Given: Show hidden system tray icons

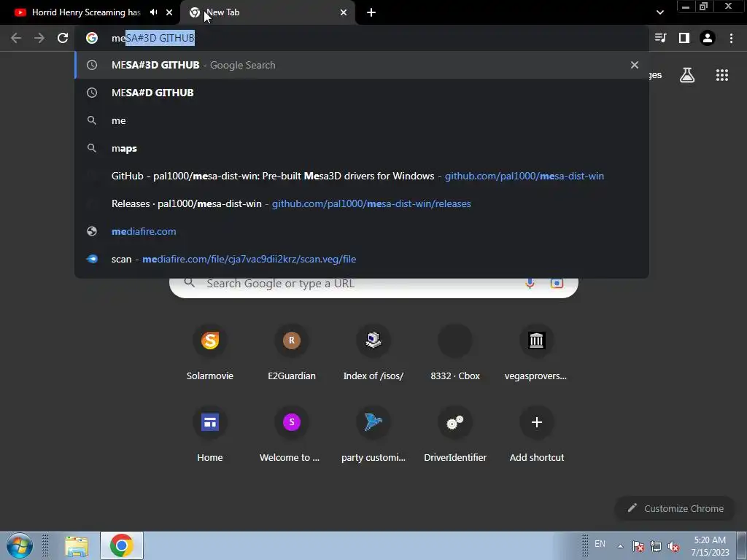Looking at the screenshot, I should 620,546.
